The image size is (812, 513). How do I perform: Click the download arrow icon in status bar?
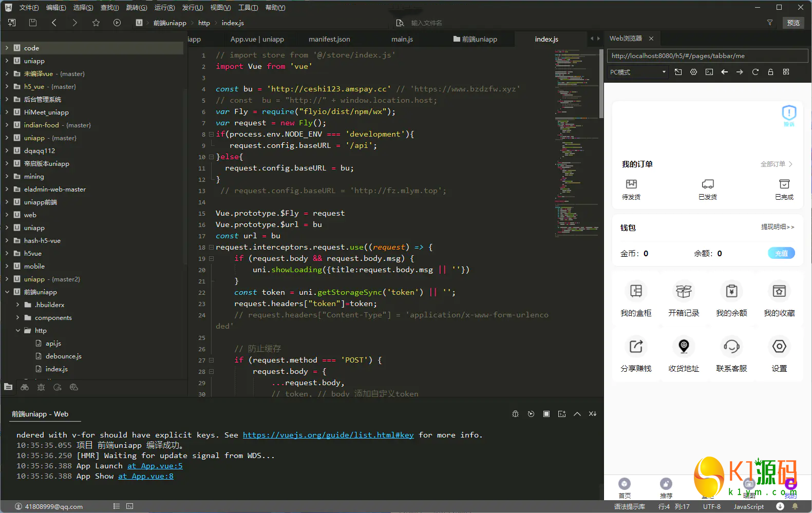(780, 506)
